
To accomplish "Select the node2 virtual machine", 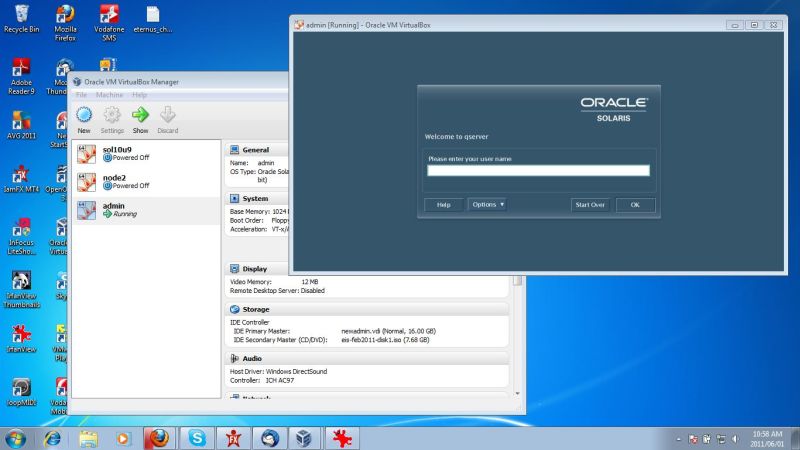I will tap(125, 181).
